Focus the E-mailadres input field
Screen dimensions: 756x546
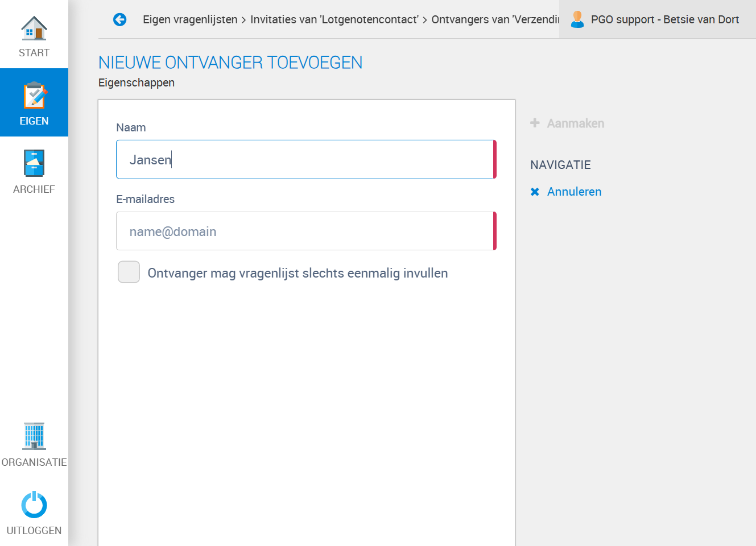tap(306, 231)
